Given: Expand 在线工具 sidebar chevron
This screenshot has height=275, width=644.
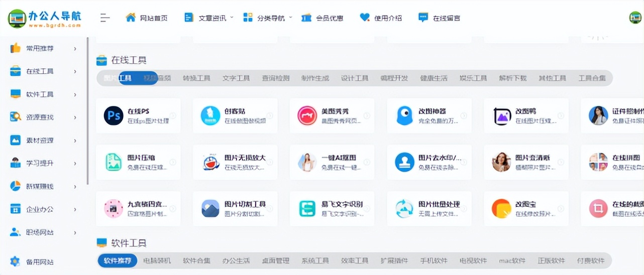Looking at the screenshot, I should pyautogui.click(x=75, y=71).
